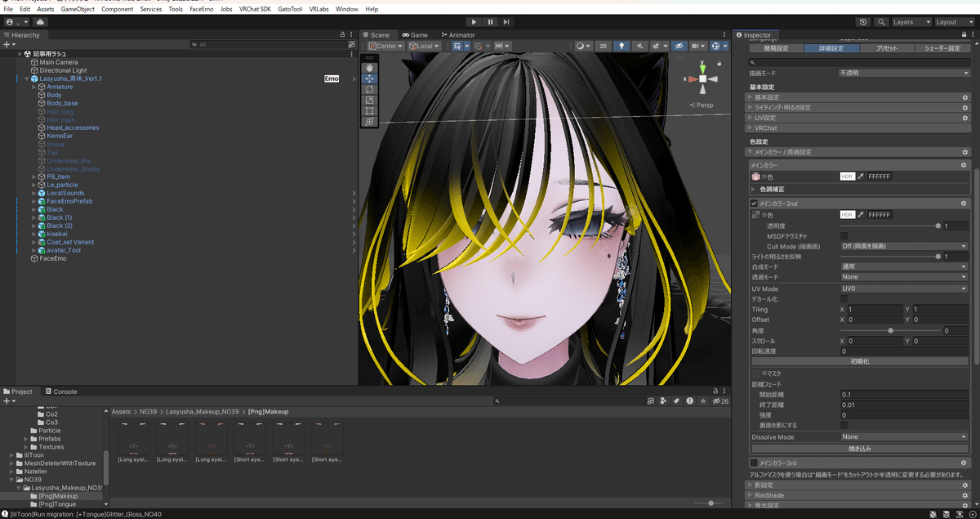Screen dimensions: 980x519
Task: Select the Rect tool in Scene toolbar
Action: [369, 110]
